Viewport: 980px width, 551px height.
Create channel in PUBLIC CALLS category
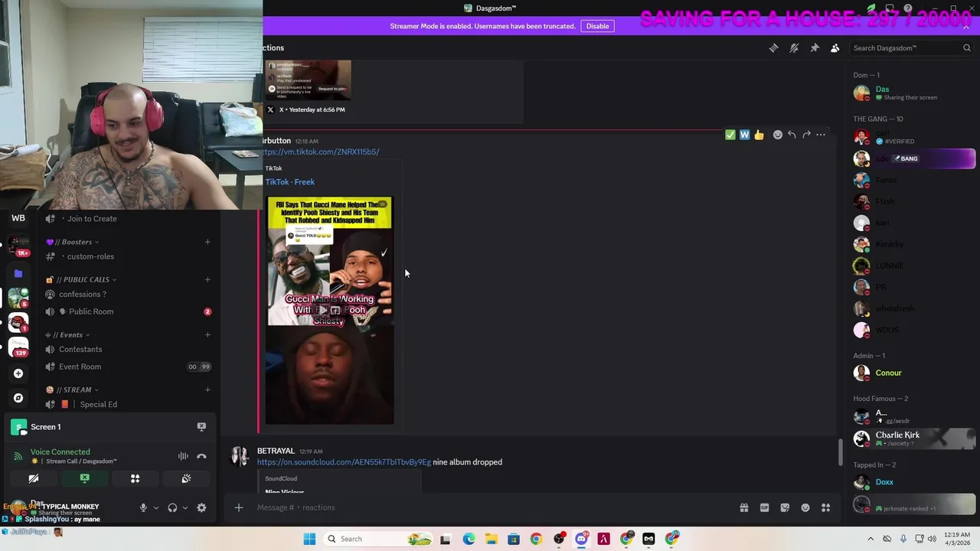(x=207, y=279)
